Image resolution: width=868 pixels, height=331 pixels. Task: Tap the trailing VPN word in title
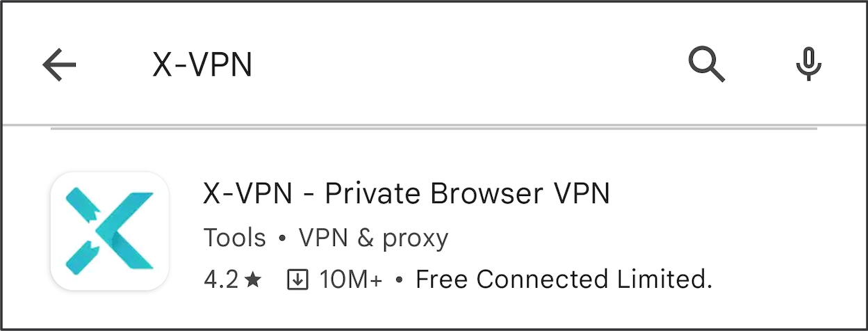click(x=578, y=194)
